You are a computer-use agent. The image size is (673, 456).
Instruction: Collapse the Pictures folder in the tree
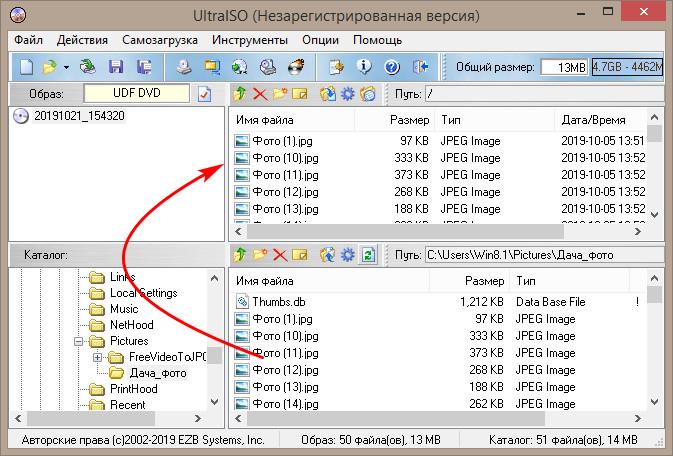coord(79,341)
